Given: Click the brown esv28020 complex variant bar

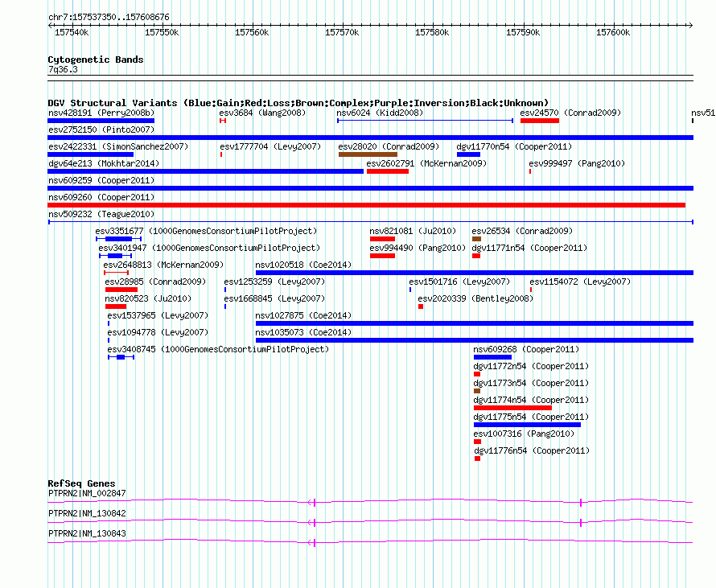Looking at the screenshot, I should [368, 154].
